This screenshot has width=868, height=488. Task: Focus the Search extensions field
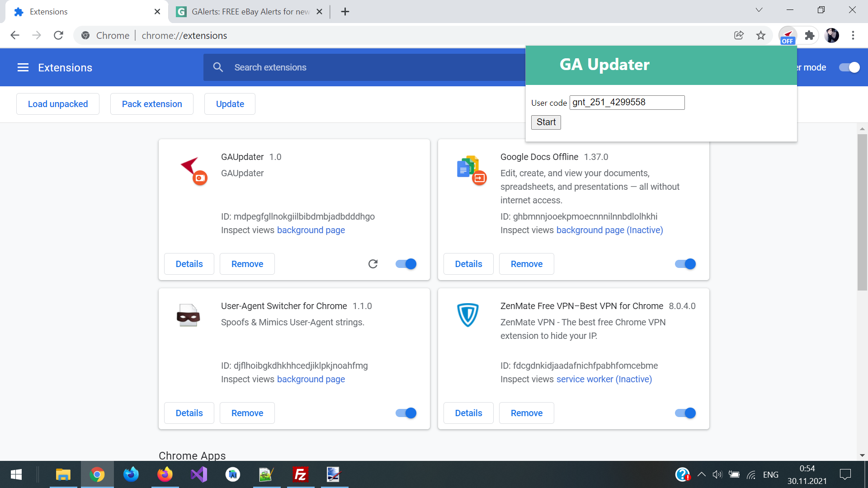[364, 67]
